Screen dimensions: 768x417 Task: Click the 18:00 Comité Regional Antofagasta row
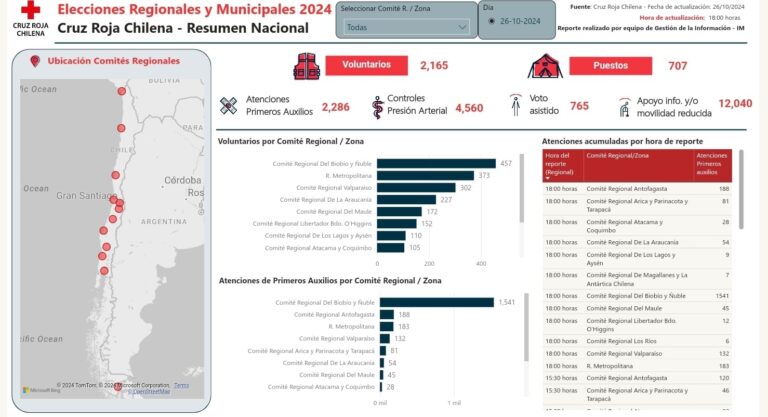[x=637, y=189]
